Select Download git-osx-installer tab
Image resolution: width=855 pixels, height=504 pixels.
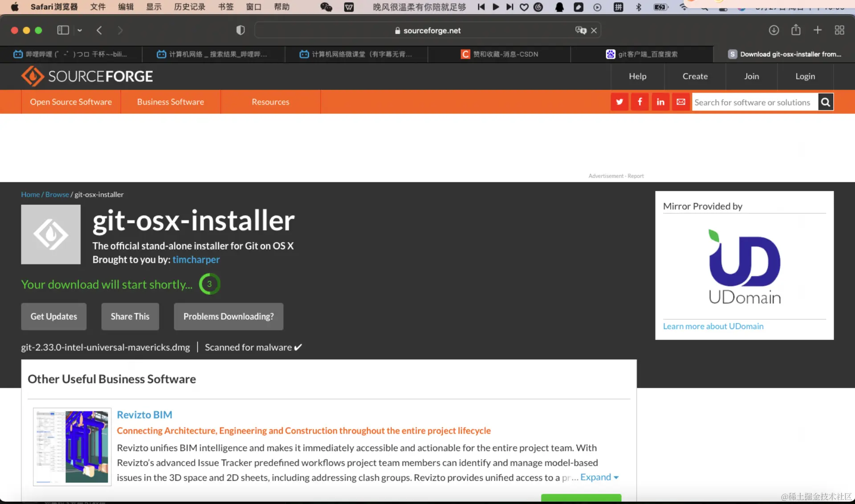coord(784,54)
